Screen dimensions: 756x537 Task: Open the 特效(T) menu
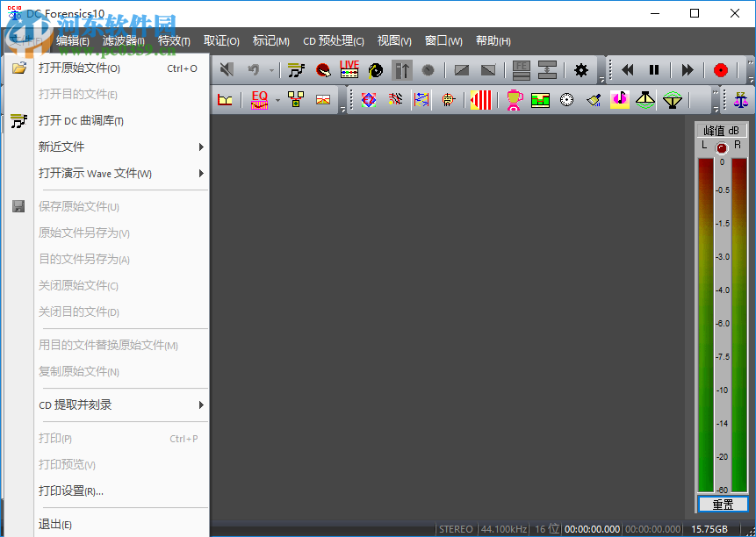pyautogui.click(x=174, y=41)
